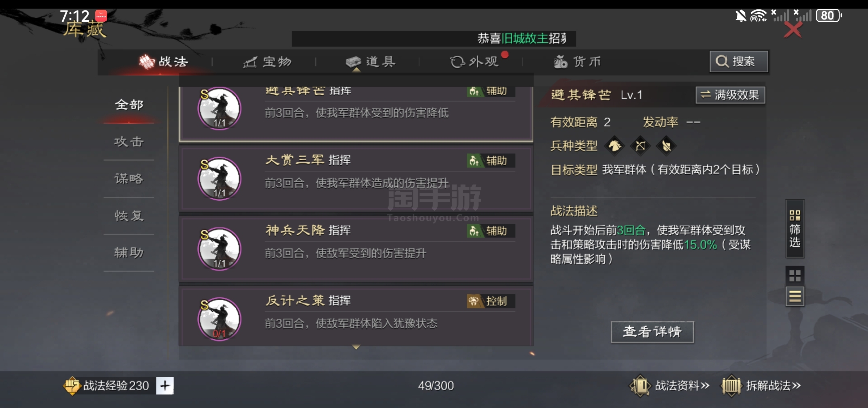Switch to the 宝物 tab
The image size is (868, 408).
point(268,62)
